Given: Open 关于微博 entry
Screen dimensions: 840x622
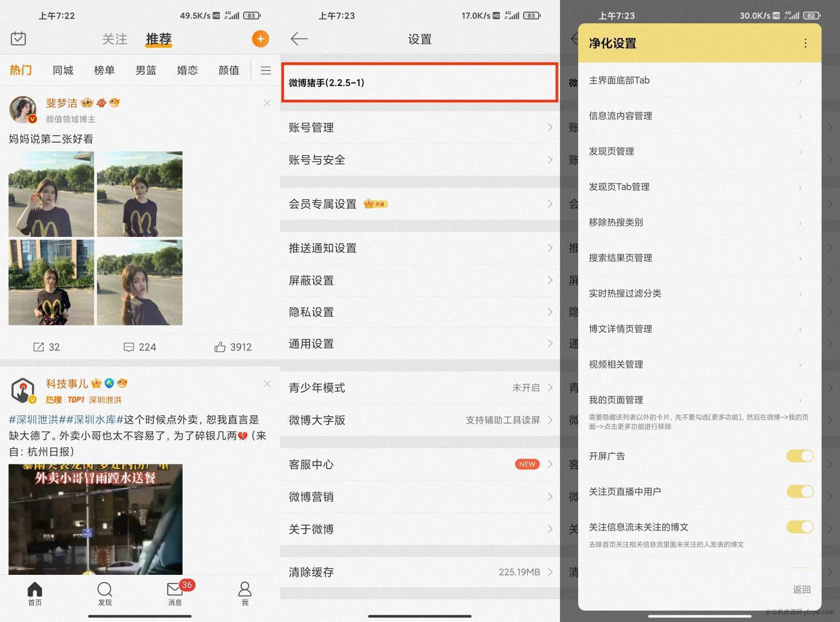Looking at the screenshot, I should coord(420,529).
